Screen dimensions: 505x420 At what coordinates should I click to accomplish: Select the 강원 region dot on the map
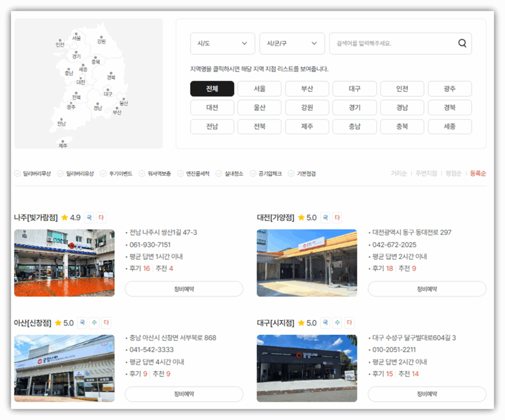click(x=101, y=38)
